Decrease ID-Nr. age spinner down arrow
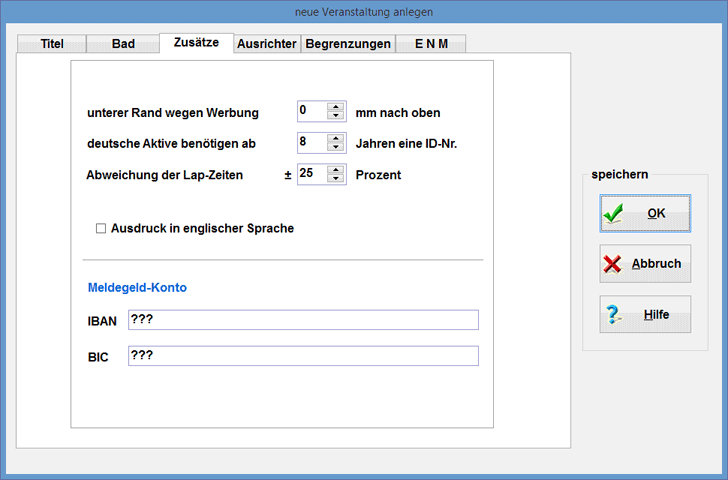The image size is (728, 480). pyautogui.click(x=336, y=147)
